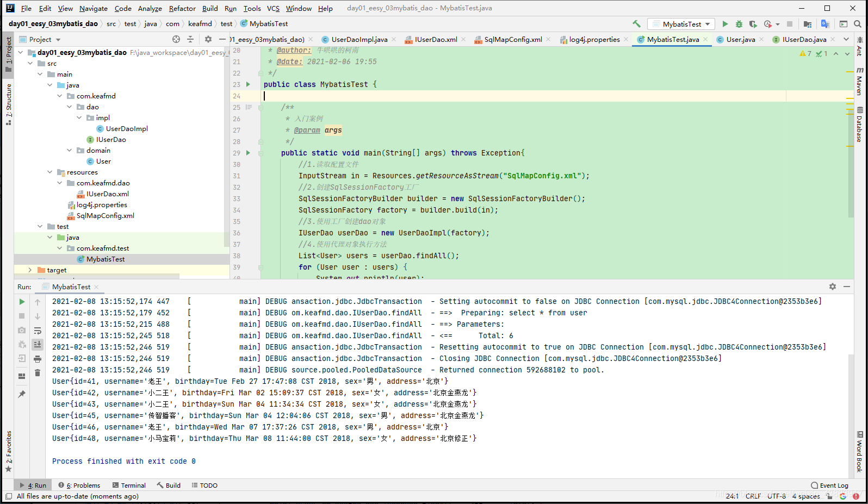Image resolution: width=868 pixels, height=504 pixels.
Task: Expand the target folder
Action: [30, 270]
